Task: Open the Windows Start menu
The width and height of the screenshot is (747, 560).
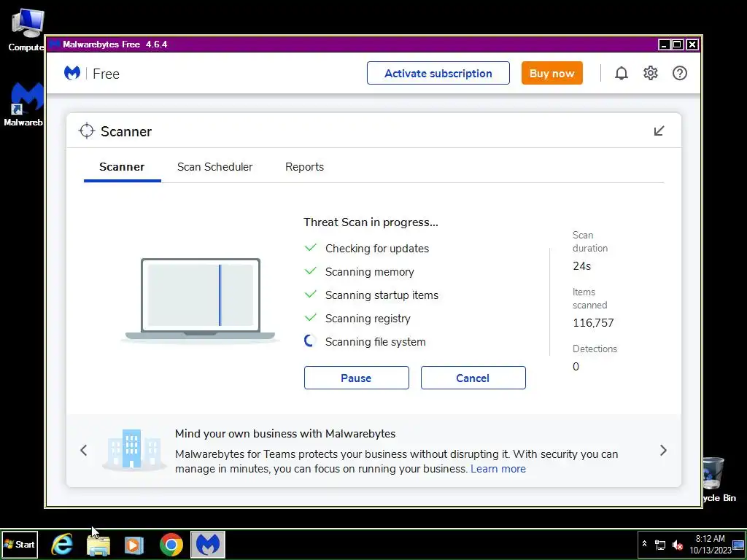Action: 20,544
